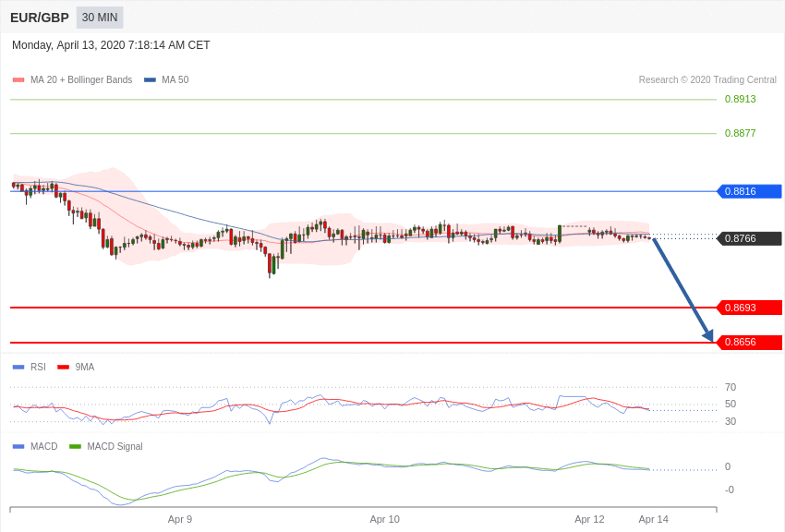Viewport: 785px width, 532px height.
Task: Click the RSI 50 axis value
Action: [x=731, y=404]
